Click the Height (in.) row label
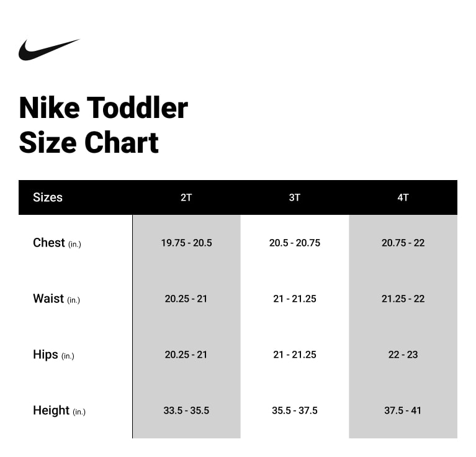This screenshot has width=476, height=457. click(59, 410)
